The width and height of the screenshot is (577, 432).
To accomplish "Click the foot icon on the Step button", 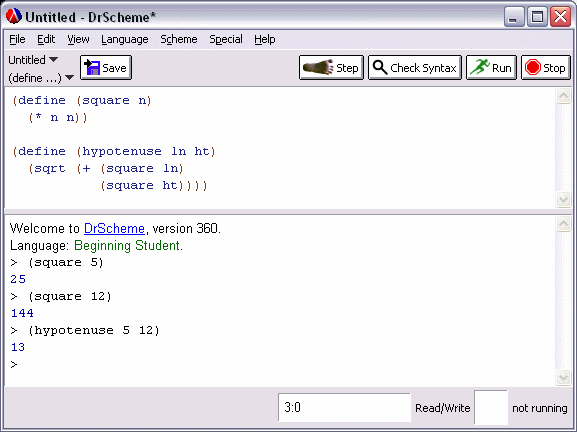I will [x=318, y=67].
